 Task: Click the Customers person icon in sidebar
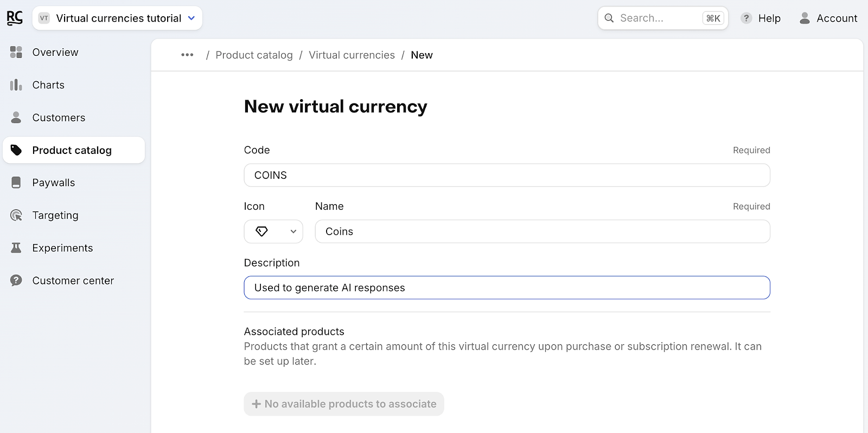16,117
